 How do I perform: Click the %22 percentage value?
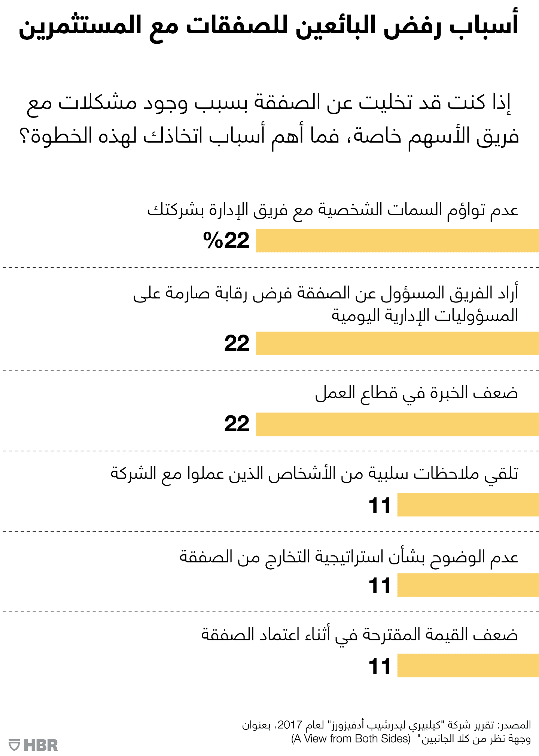(226, 240)
